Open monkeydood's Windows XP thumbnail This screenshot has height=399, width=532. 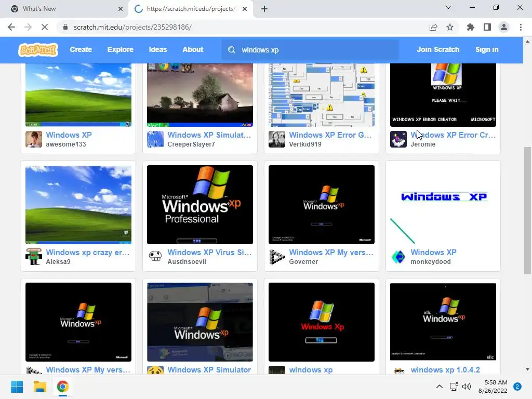pos(443,205)
